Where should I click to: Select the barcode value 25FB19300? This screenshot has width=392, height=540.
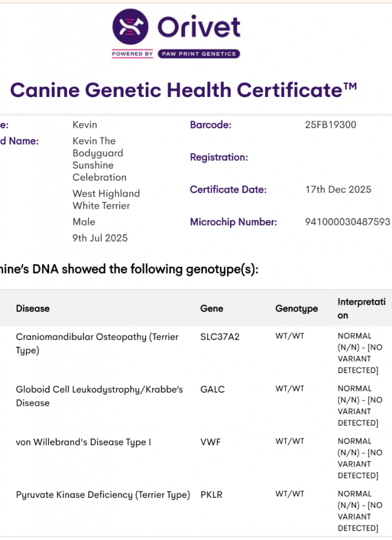(x=331, y=125)
